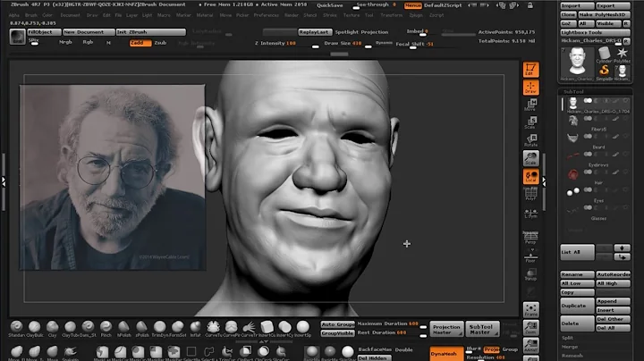This screenshot has height=361, width=644.
Task: Select the SimpleBrush tool icon
Action: [x=604, y=71]
